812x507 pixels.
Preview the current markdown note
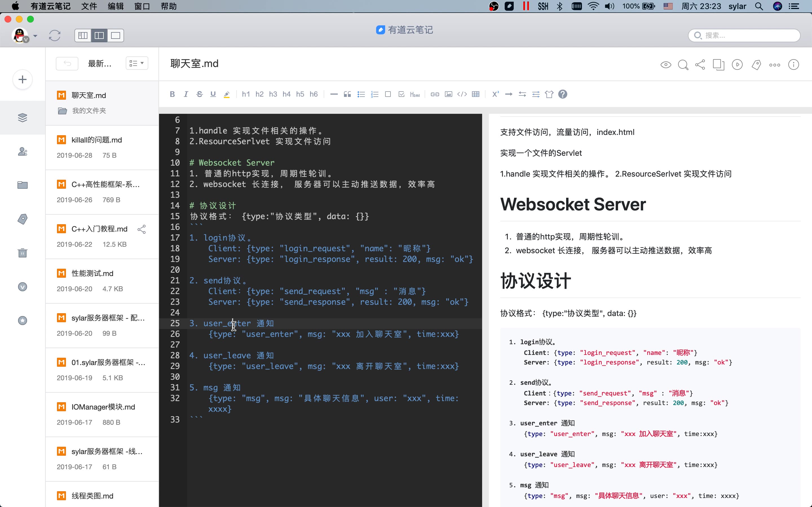tap(665, 65)
